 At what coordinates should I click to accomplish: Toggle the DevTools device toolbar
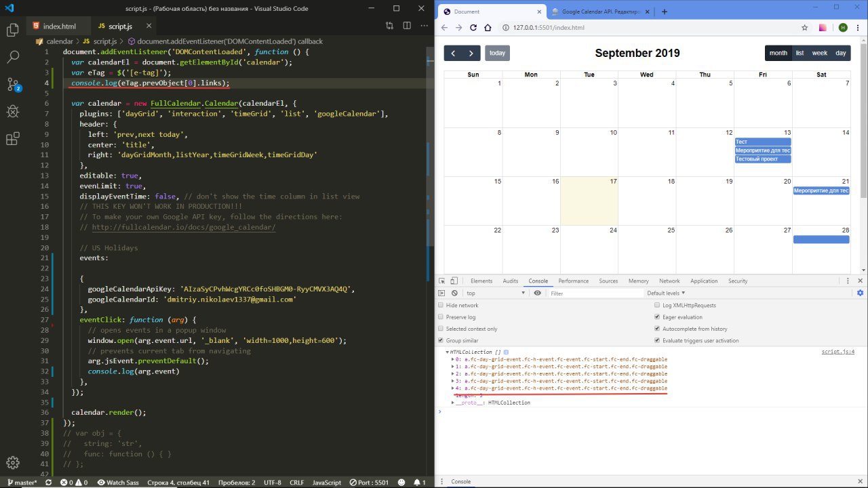coord(454,281)
